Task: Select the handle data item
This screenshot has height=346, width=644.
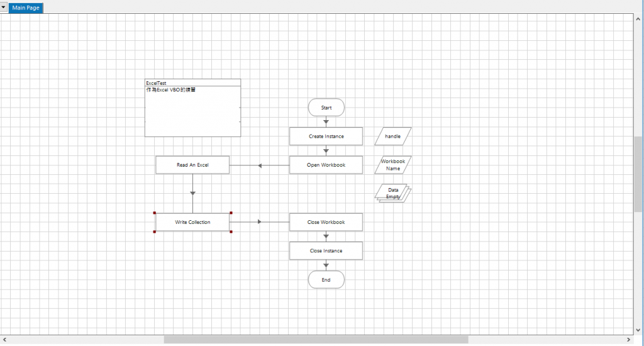Action: click(x=393, y=137)
